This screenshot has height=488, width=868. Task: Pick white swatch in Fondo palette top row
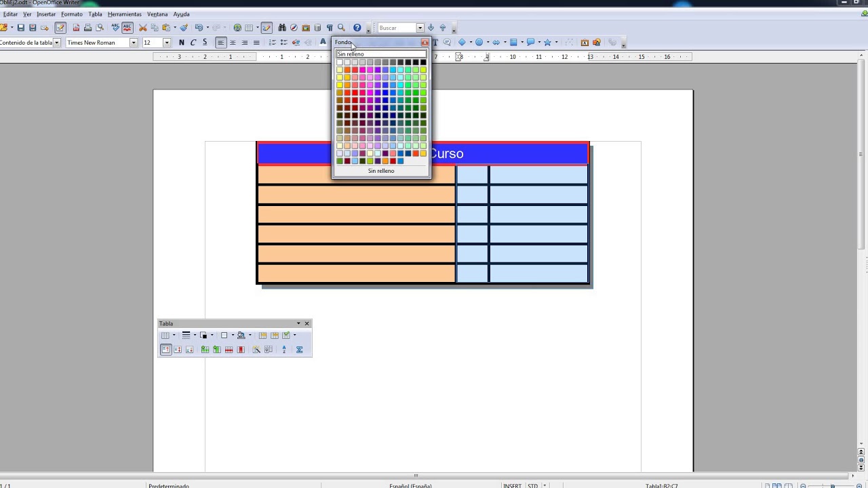(340, 62)
